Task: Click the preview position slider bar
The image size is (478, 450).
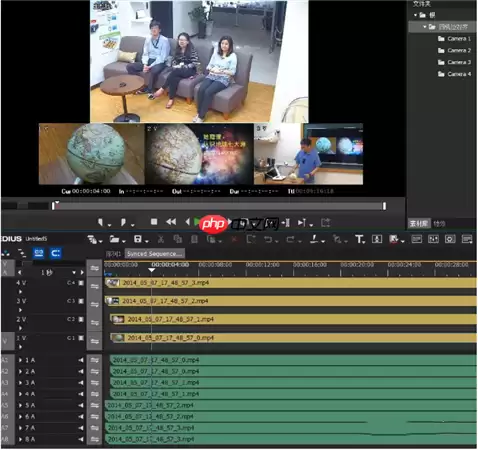Action: pos(219,206)
